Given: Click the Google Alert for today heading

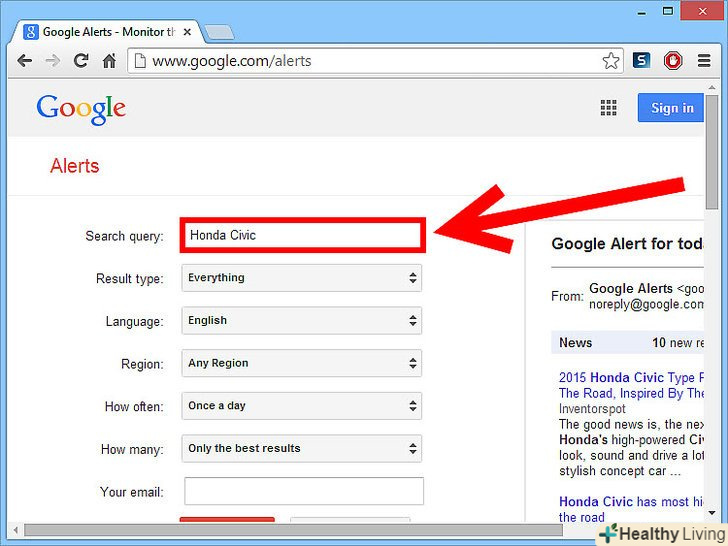Looking at the screenshot, I should click(627, 244).
